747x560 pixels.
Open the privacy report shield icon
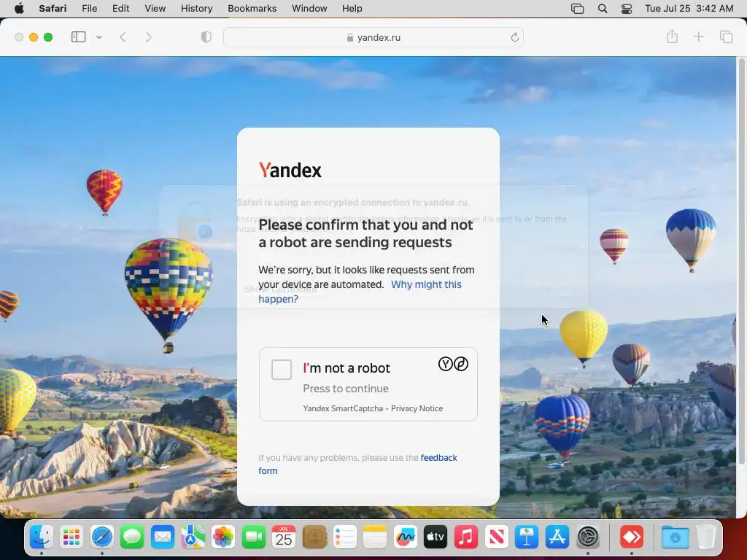pos(206,37)
